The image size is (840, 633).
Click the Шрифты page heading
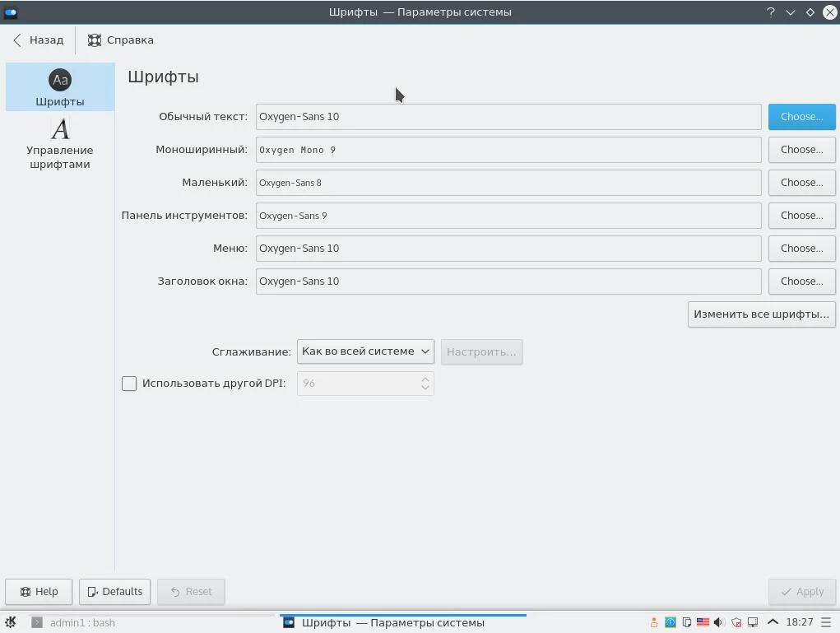164,77
